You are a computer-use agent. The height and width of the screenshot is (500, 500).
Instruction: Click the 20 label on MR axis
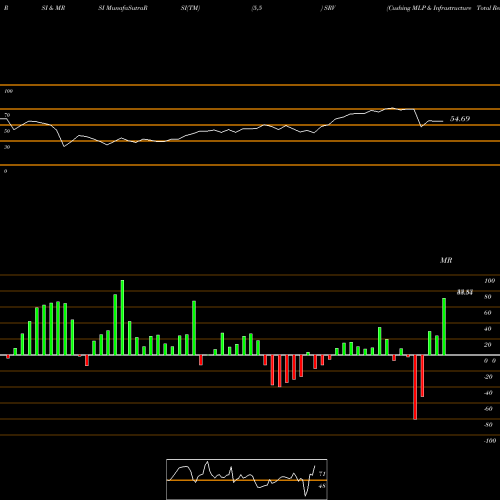tap(488, 345)
